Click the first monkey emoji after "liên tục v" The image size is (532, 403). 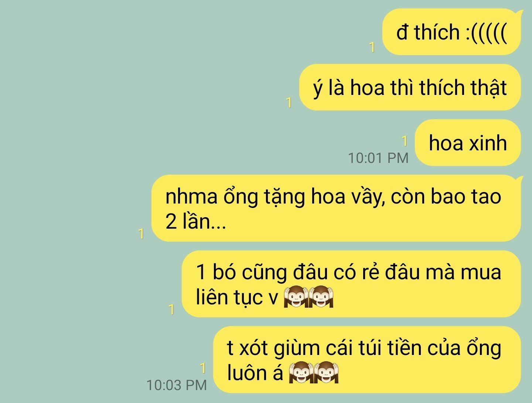(296, 297)
